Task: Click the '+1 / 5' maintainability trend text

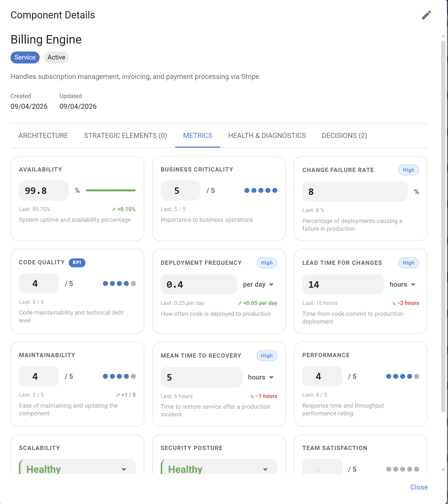Action: [126, 395]
